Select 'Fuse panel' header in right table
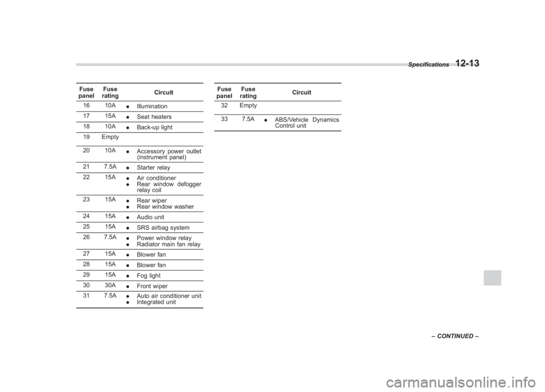 pyautogui.click(x=224, y=92)
